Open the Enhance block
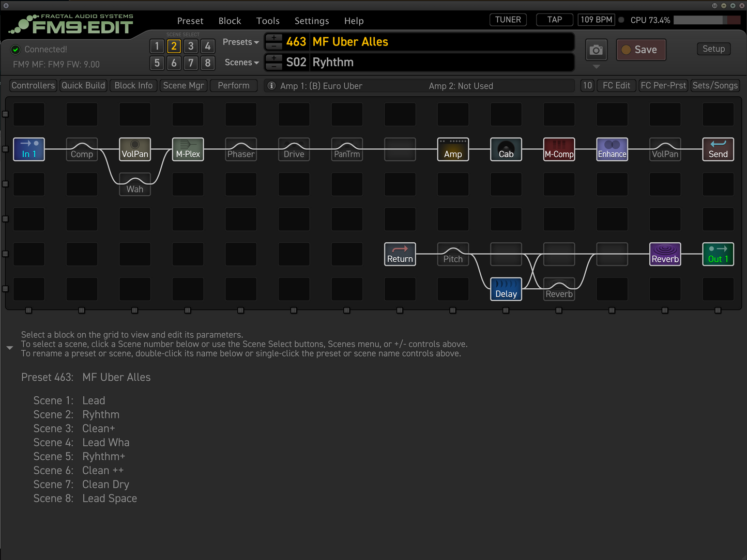 (612, 149)
